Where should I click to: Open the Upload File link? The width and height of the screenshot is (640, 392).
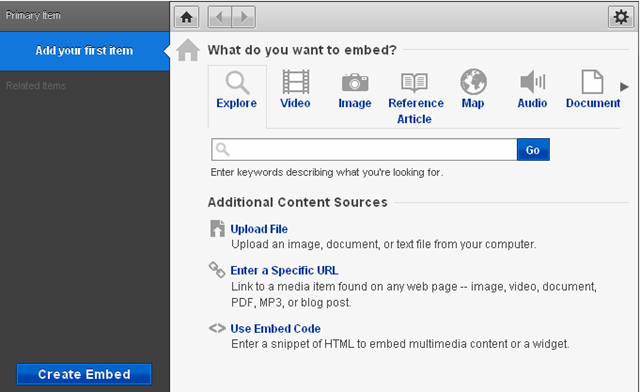259,229
